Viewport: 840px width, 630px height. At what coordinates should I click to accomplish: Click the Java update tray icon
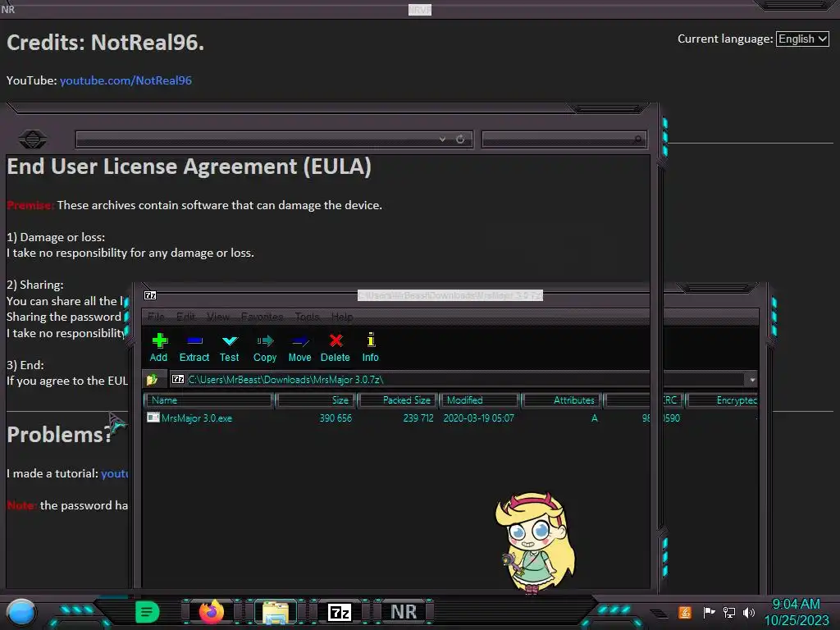pyautogui.click(x=685, y=612)
